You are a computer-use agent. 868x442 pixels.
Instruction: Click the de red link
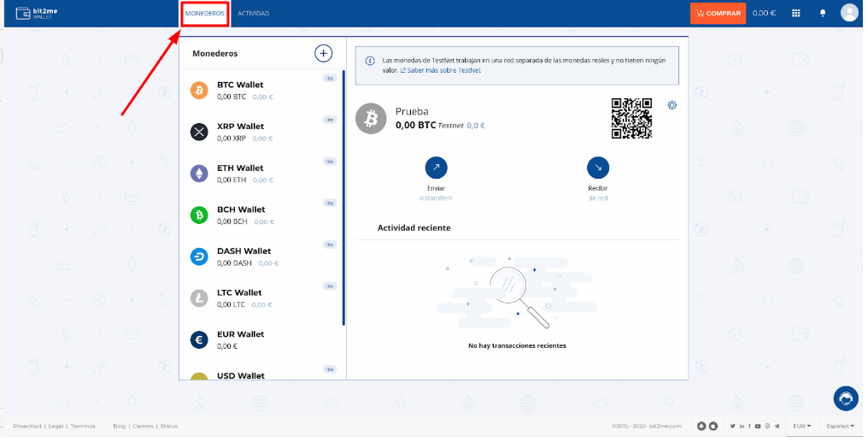598,197
